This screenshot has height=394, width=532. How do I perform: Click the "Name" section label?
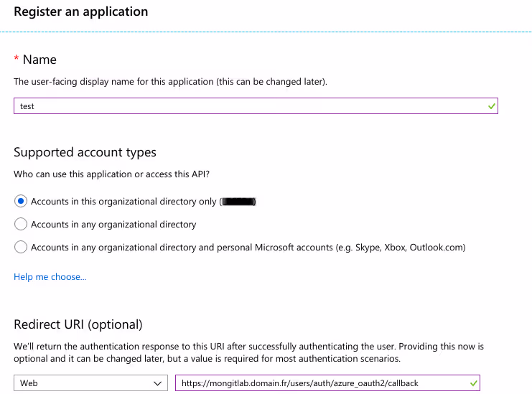coord(39,60)
